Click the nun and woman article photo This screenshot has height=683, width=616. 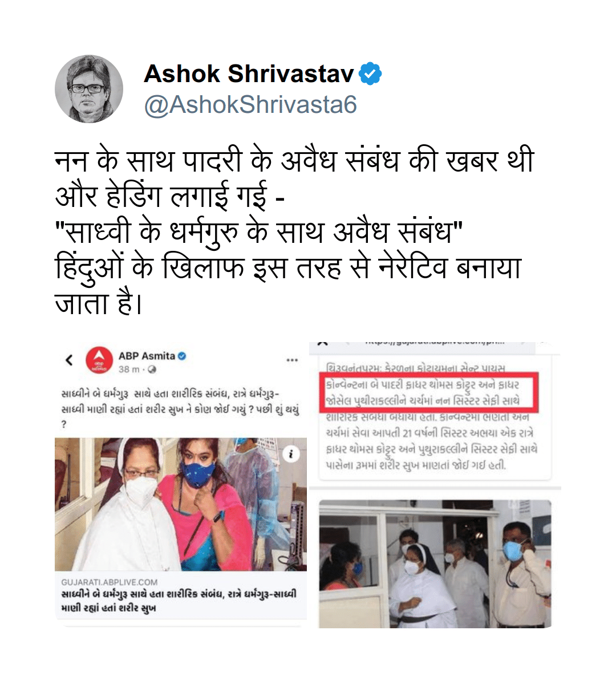click(x=181, y=505)
